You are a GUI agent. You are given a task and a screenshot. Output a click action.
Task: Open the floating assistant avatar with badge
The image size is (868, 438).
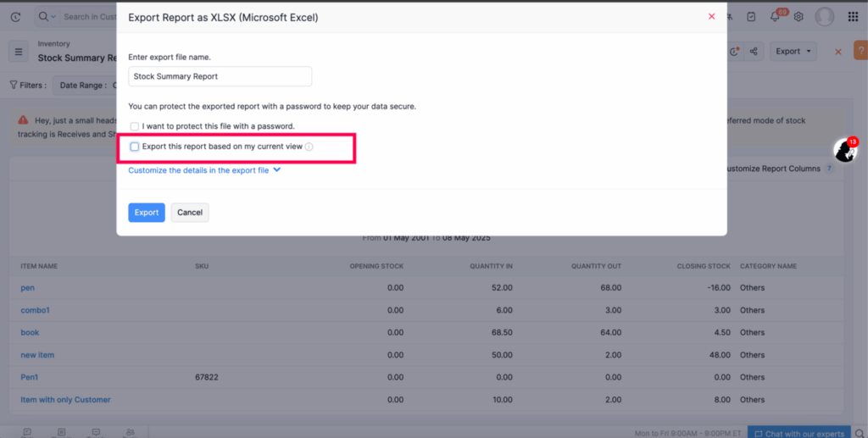[845, 150]
